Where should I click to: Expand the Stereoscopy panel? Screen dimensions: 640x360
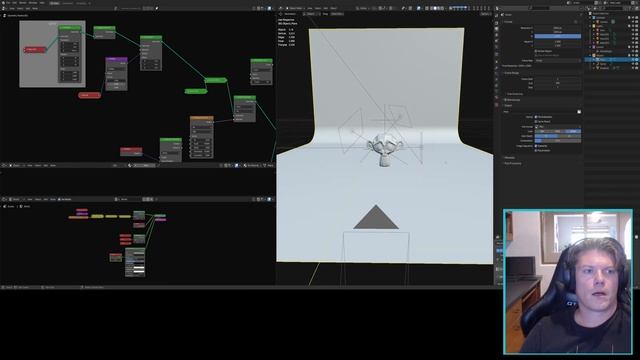pos(513,100)
